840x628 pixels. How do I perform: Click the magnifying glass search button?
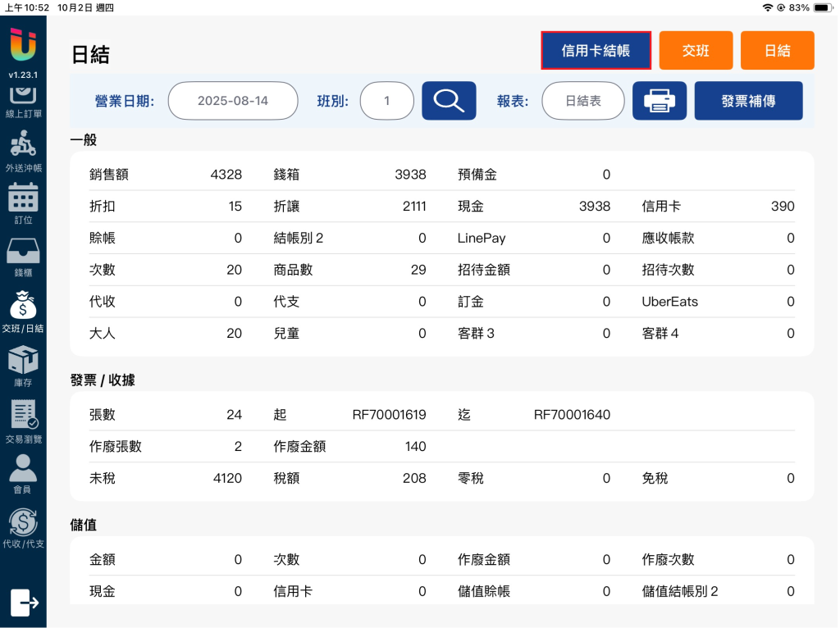coord(449,101)
